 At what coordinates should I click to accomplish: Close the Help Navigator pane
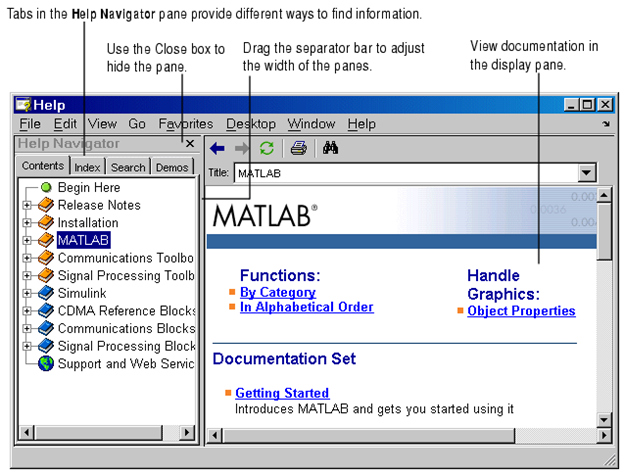tap(190, 144)
